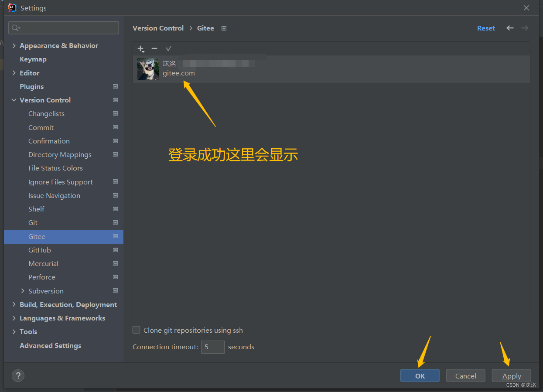
Task: Click the project icon on Changelists row
Action: [x=115, y=113]
